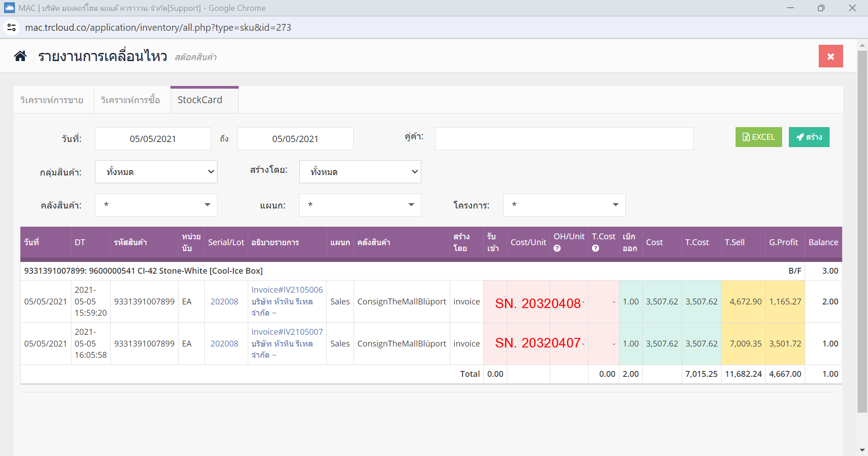Viewport: 868px width, 456px height.
Task: Export report with EXCEL button
Action: pos(759,137)
